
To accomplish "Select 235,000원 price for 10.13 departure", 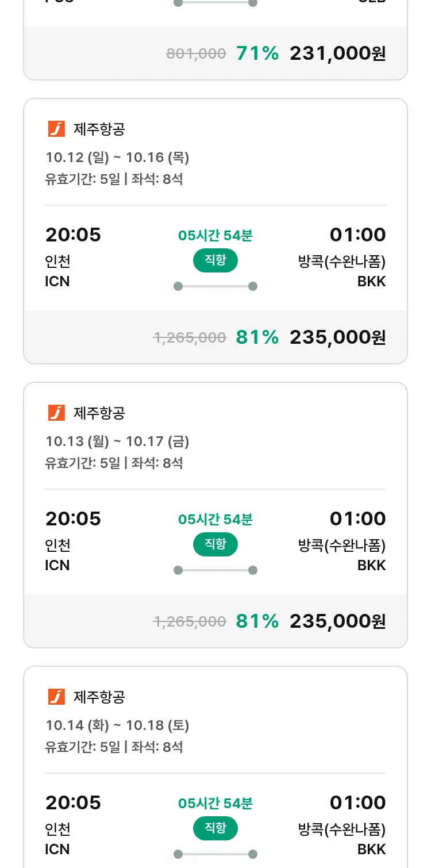I will (337, 621).
